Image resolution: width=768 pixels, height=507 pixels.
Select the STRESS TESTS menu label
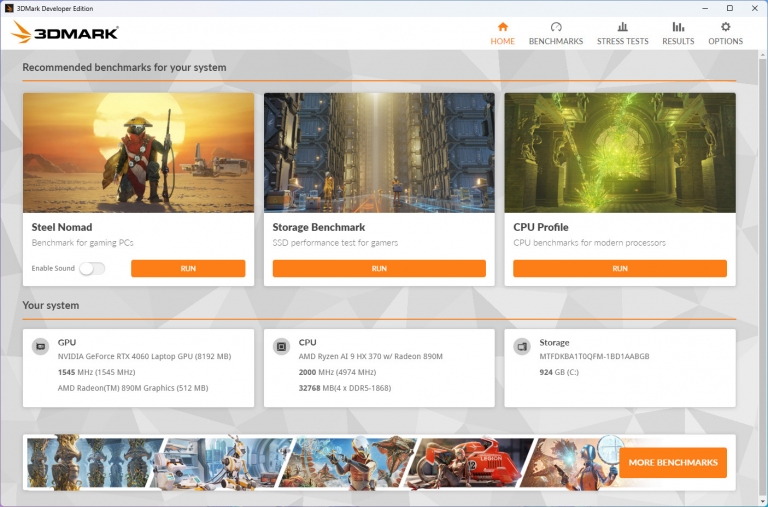pos(623,41)
